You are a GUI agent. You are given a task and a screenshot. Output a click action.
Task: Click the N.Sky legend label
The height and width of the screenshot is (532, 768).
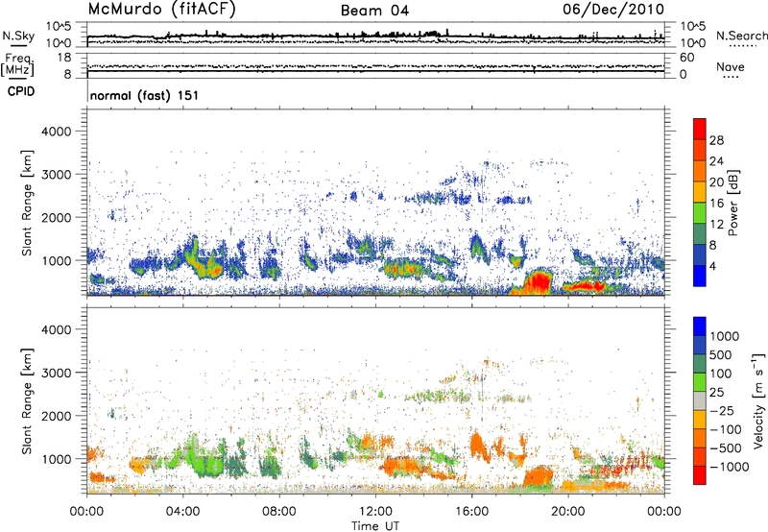click(18, 36)
